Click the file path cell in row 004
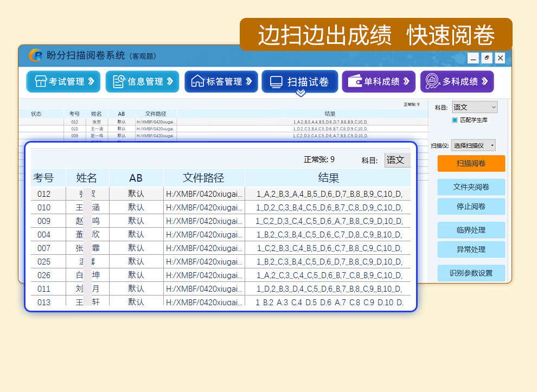Image resolution: width=537 pixels, height=392 pixels. [204, 235]
